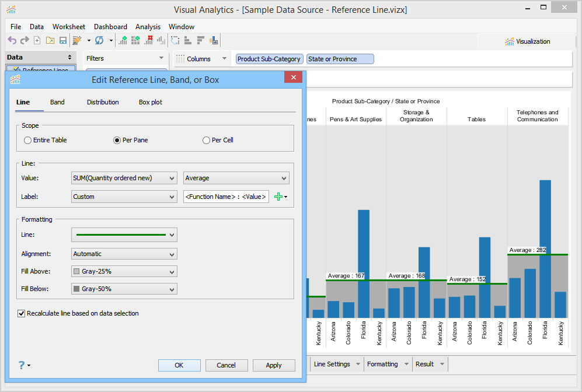Click the New document toolbar icon
The height and width of the screenshot is (392, 582).
click(37, 40)
